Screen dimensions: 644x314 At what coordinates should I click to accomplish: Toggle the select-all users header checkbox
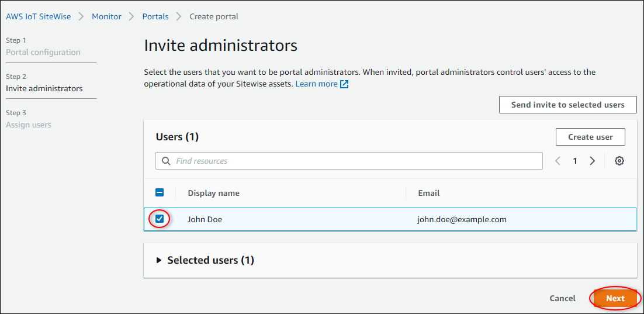tap(160, 192)
